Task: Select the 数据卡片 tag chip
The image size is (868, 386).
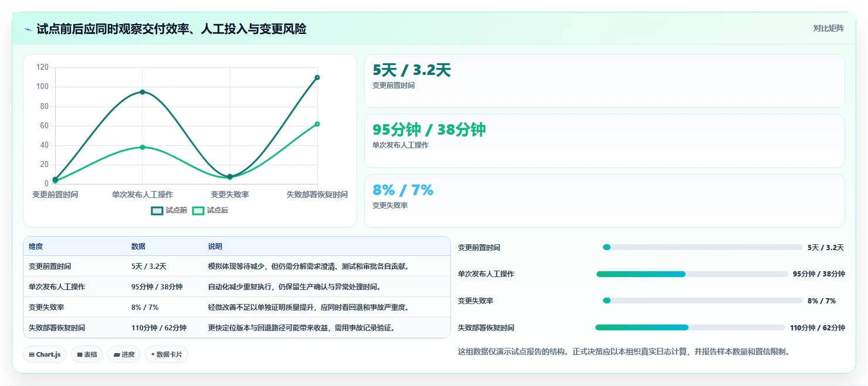Action: point(167,354)
